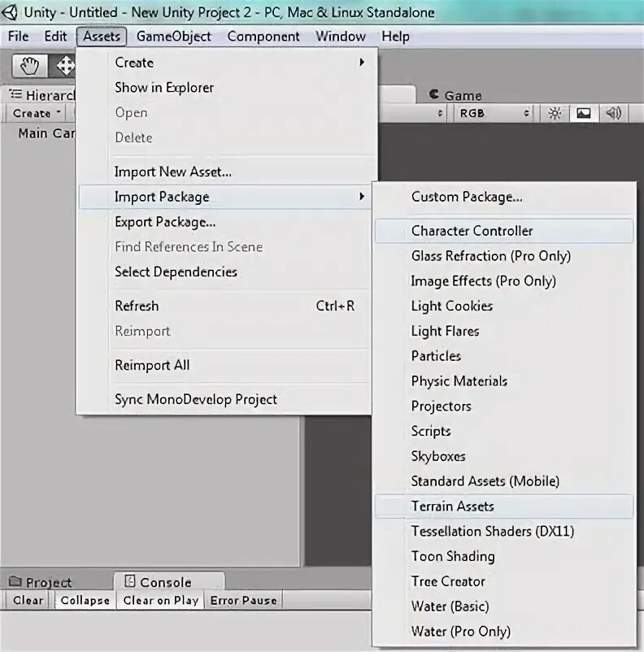Viewport: 644px width, 652px height.
Task: Toggle Clear on Play in console
Action: coord(160,601)
